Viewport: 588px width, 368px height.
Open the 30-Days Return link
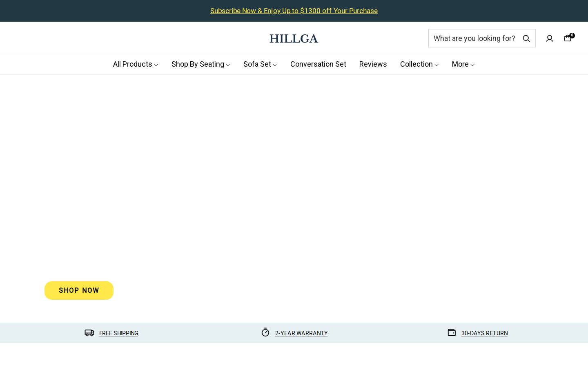484,333
